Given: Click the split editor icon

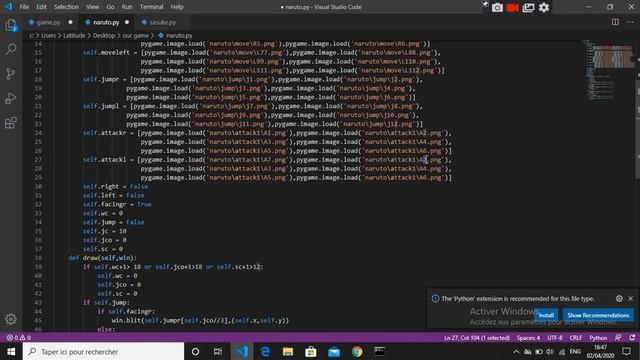Looking at the screenshot, I should (615, 22).
